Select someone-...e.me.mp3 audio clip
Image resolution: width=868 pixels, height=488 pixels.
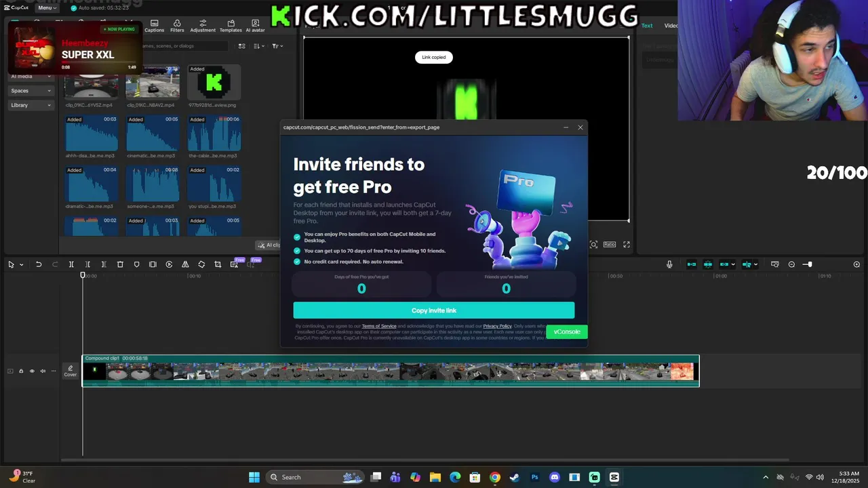coord(153,184)
